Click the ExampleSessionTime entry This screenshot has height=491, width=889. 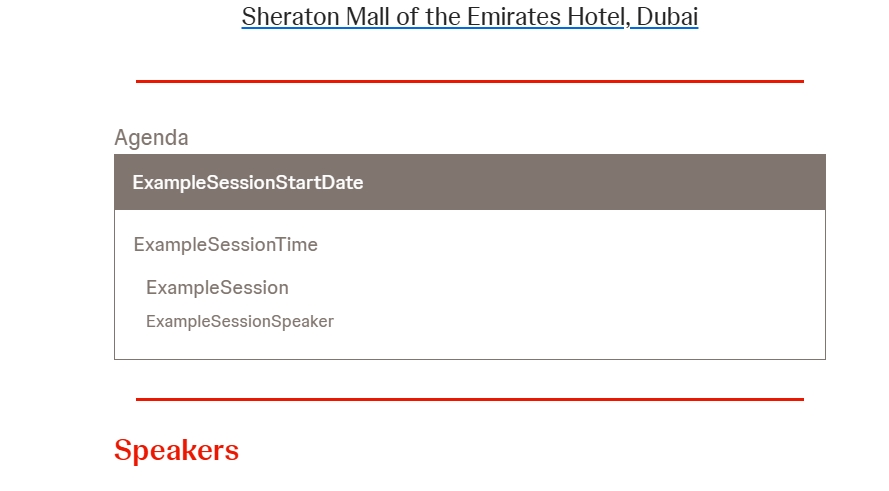tap(226, 244)
